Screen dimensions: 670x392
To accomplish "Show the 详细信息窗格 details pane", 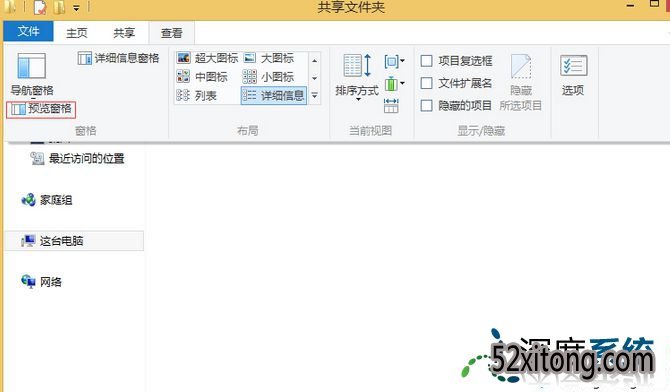I will (118, 58).
